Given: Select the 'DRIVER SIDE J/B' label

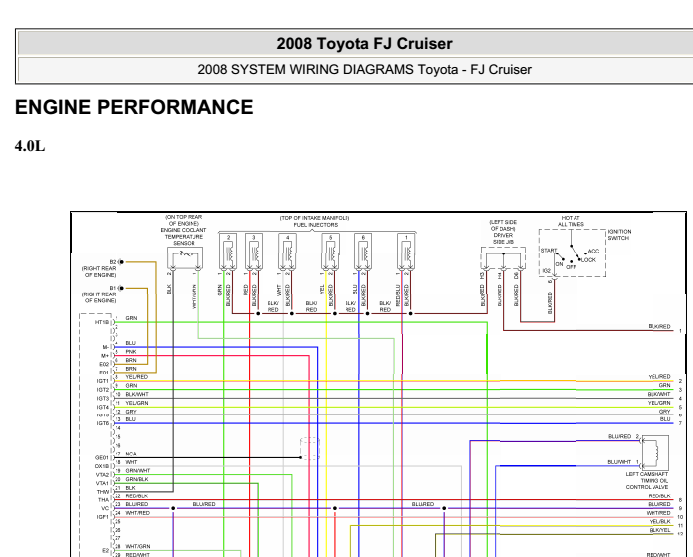Looking at the screenshot, I should (x=503, y=239).
